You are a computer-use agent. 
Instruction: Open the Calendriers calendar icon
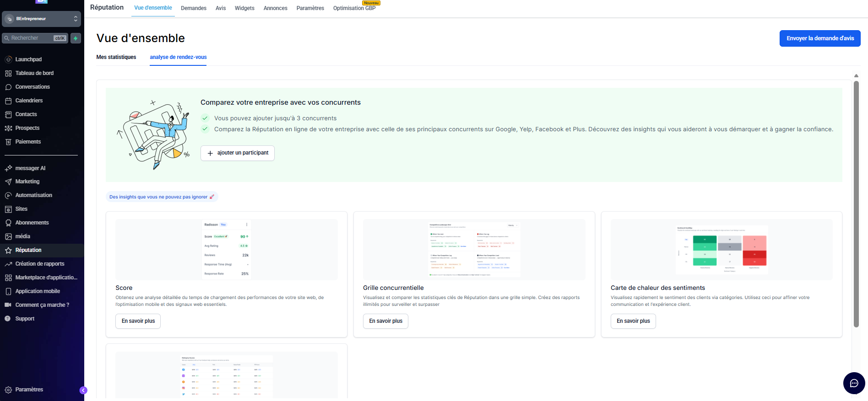pos(8,101)
